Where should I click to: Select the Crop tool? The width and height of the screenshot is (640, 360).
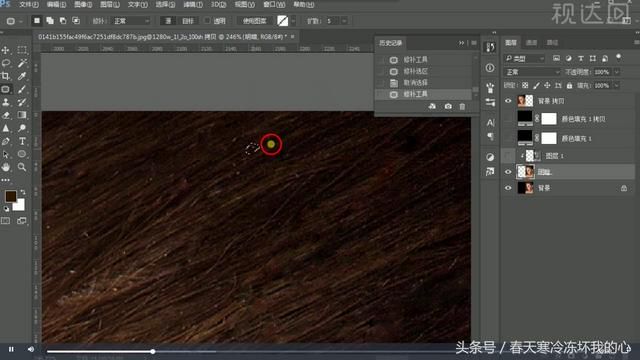6,76
